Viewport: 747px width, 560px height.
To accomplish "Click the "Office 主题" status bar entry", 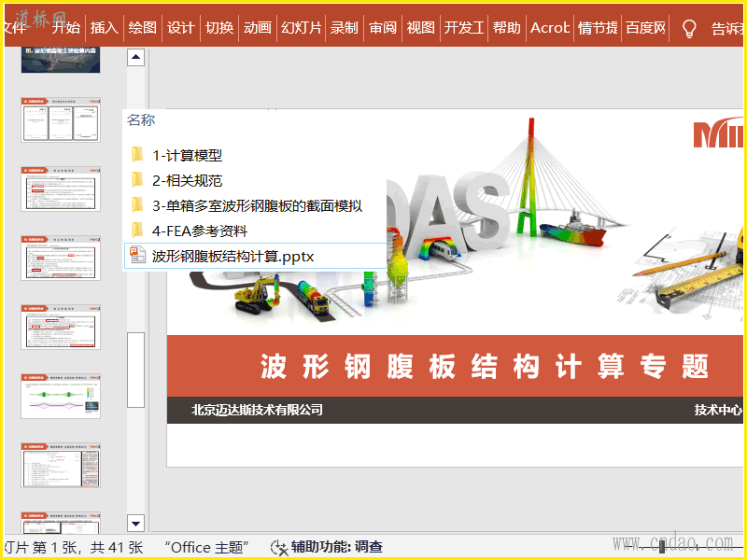I will point(205,548).
